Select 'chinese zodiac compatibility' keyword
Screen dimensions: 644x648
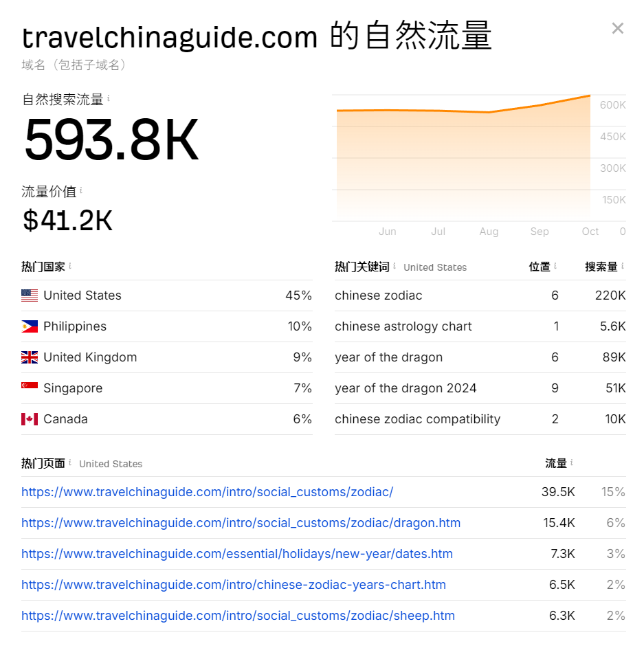tap(417, 419)
